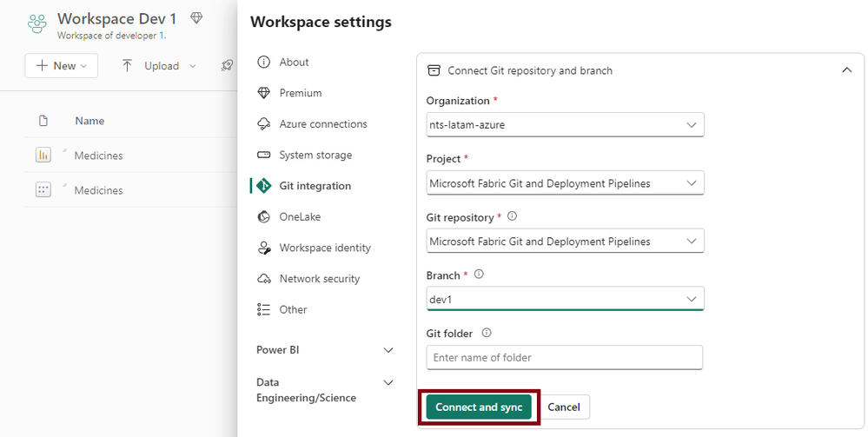Click the About info icon
Viewport: 868px width, 437px height.
[264, 62]
